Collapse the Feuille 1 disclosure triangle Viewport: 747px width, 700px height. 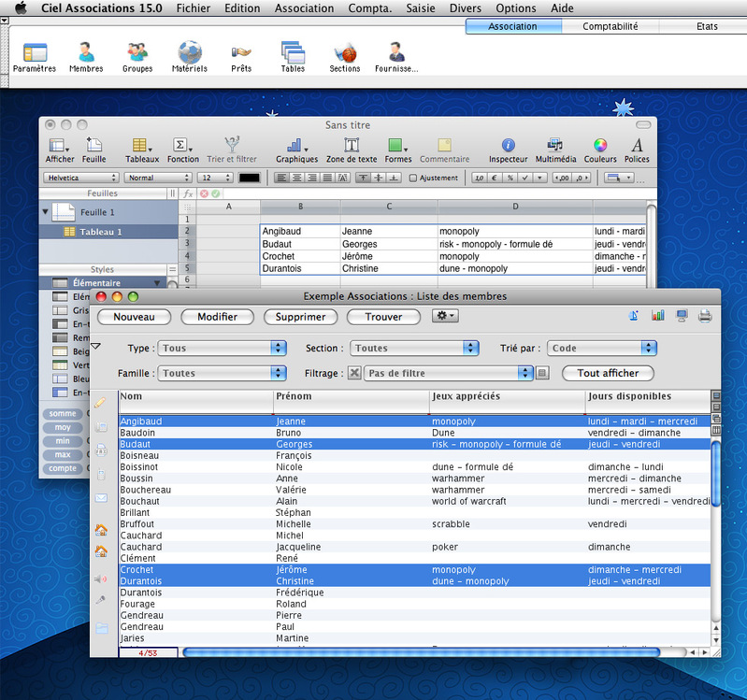pyautogui.click(x=45, y=211)
